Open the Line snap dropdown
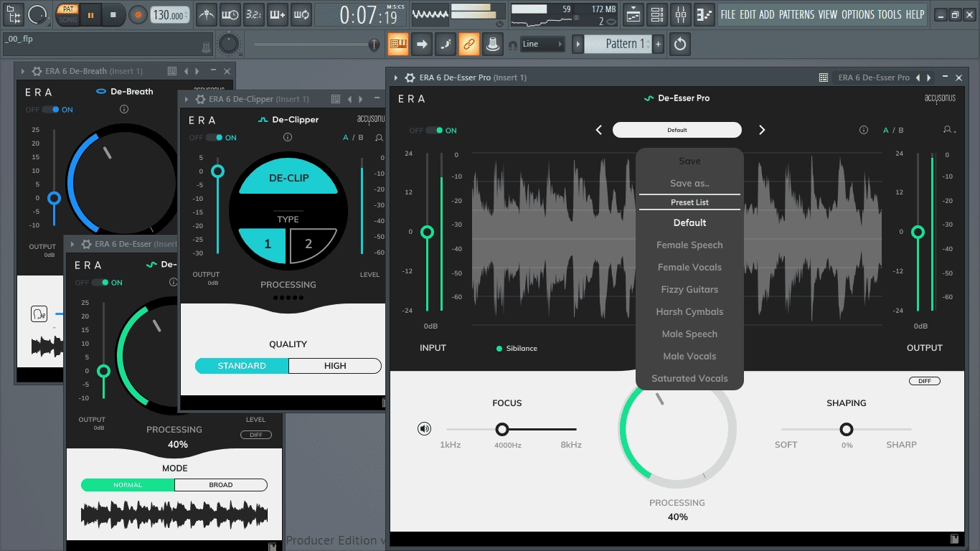The width and height of the screenshot is (980, 551). (x=542, y=44)
